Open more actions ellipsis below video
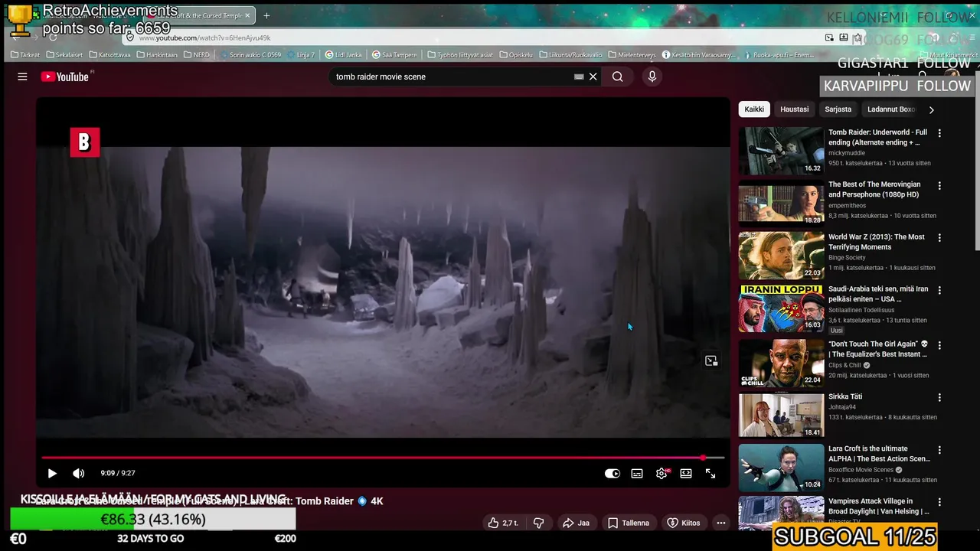980x551 pixels. [x=721, y=523]
